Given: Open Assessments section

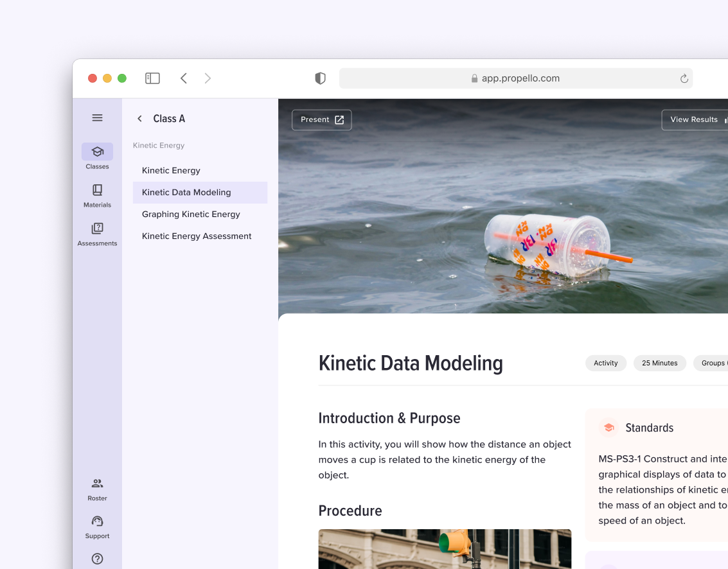Looking at the screenshot, I should click(x=97, y=234).
